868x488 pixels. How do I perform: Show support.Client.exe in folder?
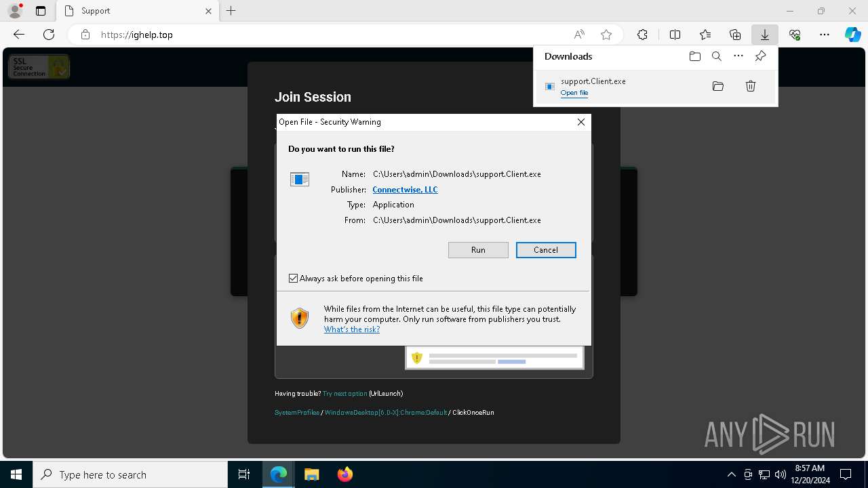[718, 86]
